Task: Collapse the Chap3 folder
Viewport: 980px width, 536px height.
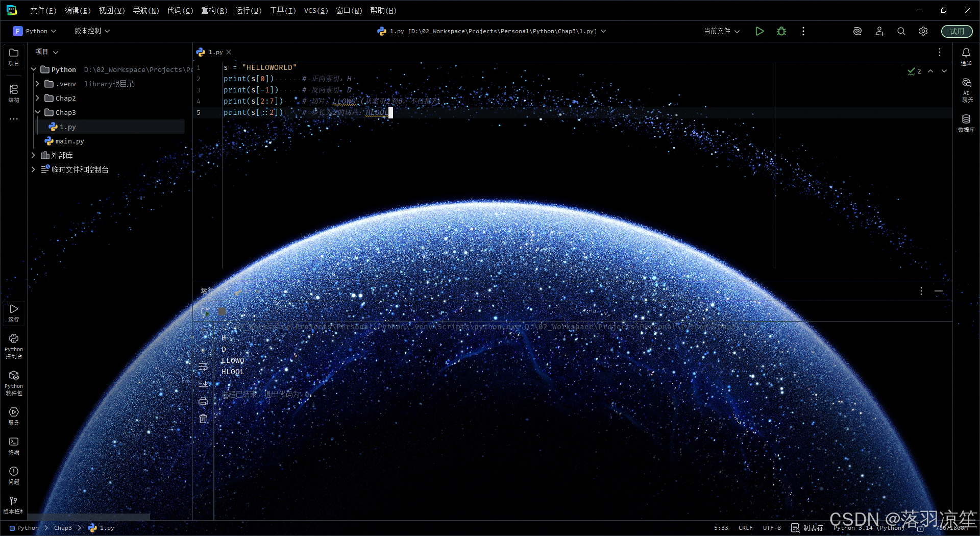Action: pyautogui.click(x=37, y=112)
